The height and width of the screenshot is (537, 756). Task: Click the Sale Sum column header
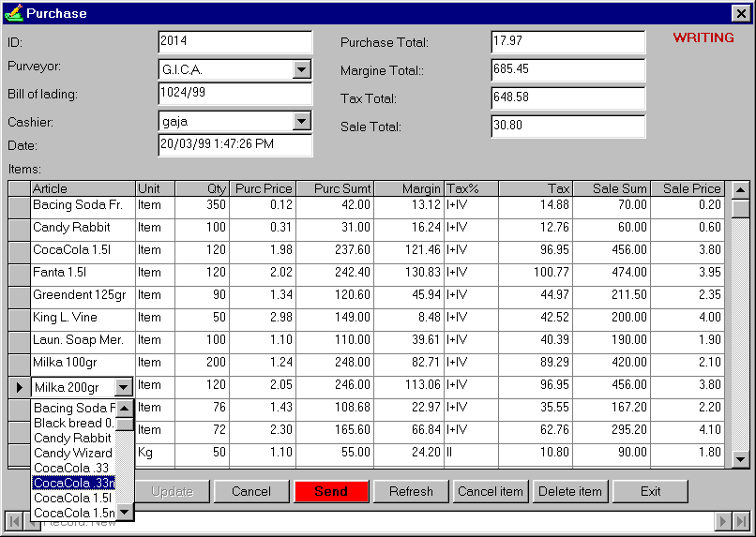[x=612, y=188]
